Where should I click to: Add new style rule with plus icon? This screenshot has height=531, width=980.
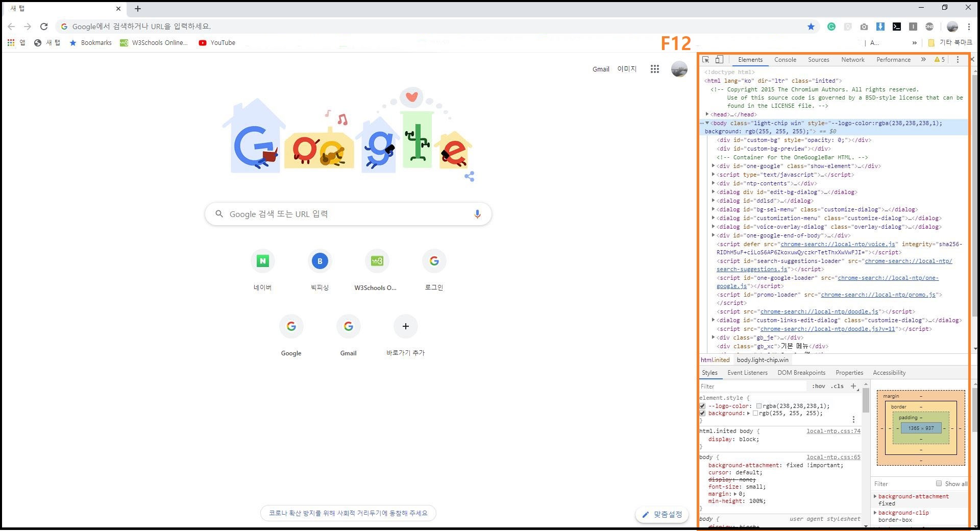[853, 386]
